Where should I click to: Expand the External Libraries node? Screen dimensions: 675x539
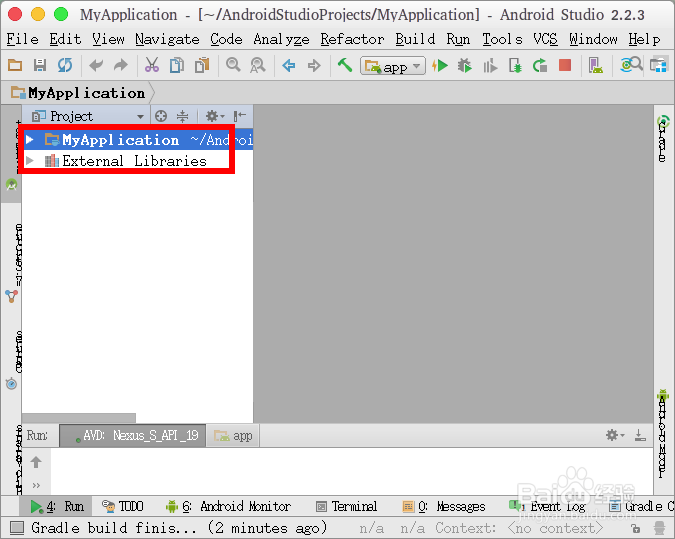(x=29, y=161)
